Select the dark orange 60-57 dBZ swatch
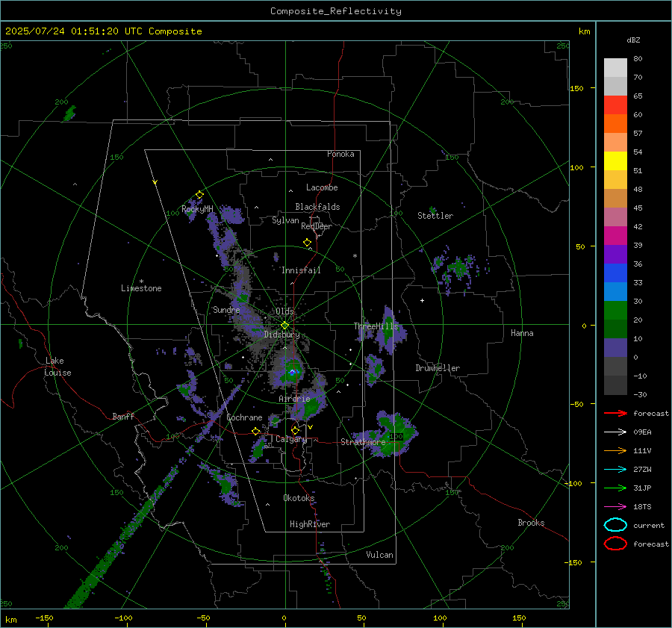 (615, 124)
